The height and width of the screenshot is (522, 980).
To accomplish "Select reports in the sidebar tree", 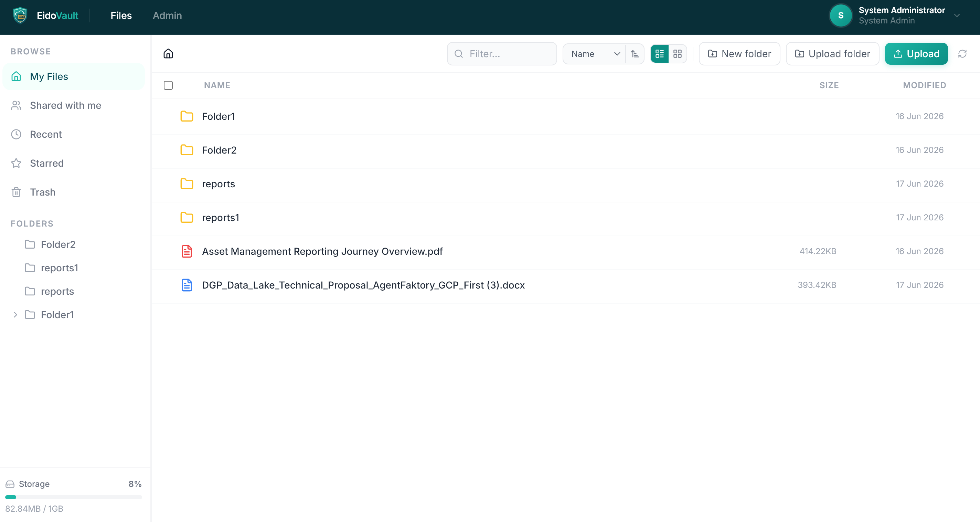I will (57, 291).
